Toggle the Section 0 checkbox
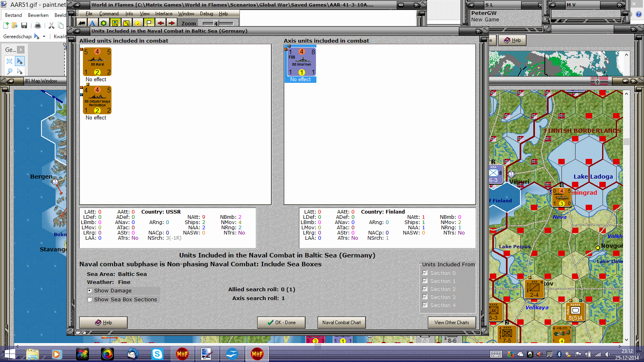 click(x=425, y=273)
